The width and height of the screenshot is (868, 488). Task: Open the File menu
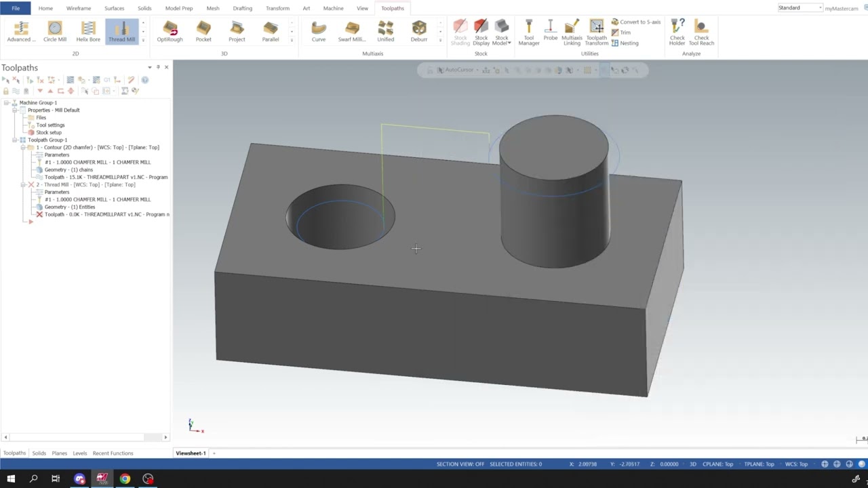15,8
